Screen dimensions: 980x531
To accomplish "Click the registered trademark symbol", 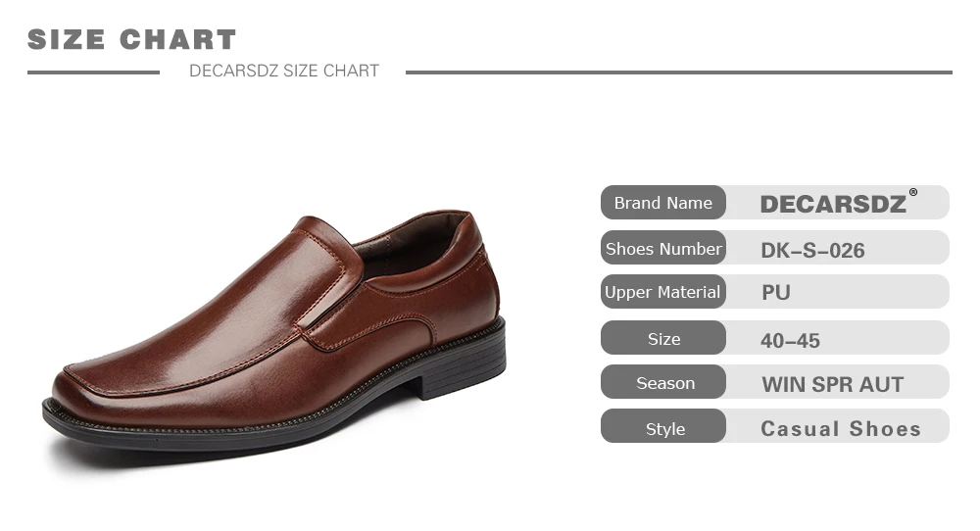I will (x=913, y=192).
